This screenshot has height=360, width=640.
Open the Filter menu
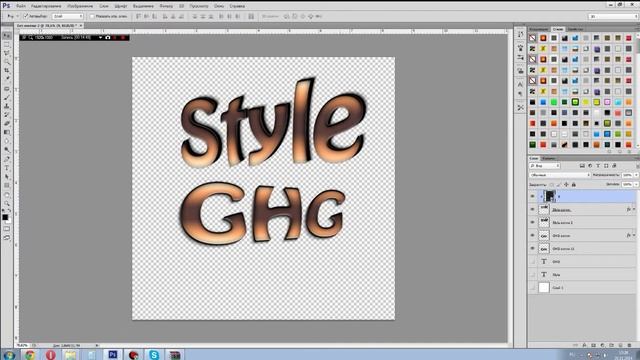point(166,6)
